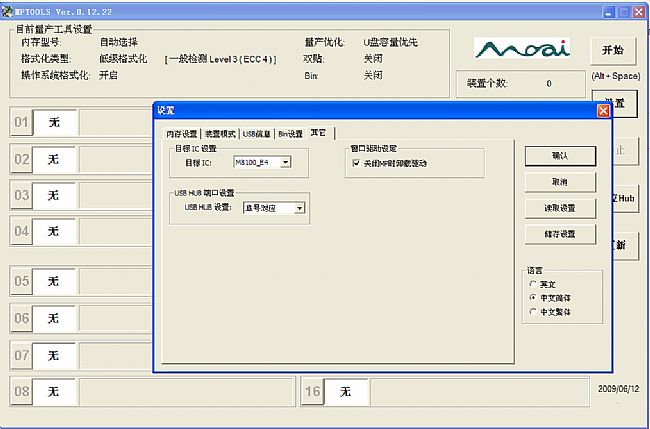Image resolution: width=650 pixels, height=429 pixels.
Task: Click the 取消 button
Action: coord(560,182)
